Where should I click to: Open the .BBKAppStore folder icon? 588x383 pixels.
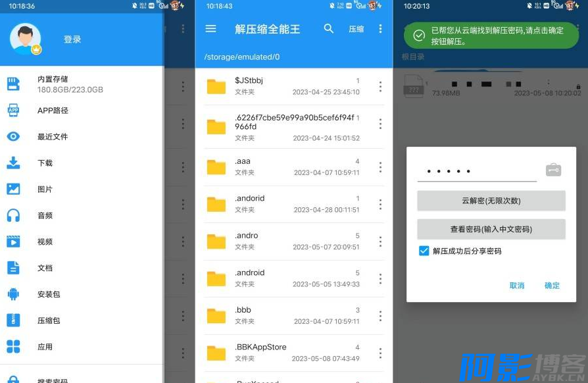216,353
